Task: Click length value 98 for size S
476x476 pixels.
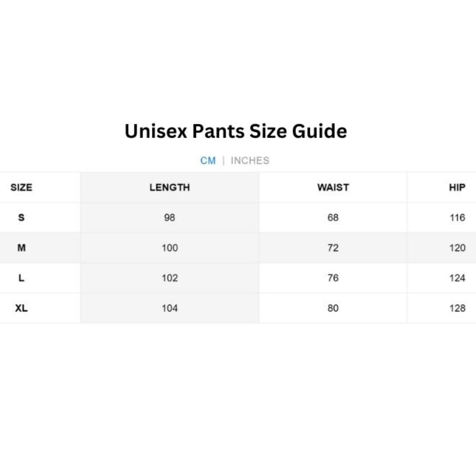Action: click(169, 218)
